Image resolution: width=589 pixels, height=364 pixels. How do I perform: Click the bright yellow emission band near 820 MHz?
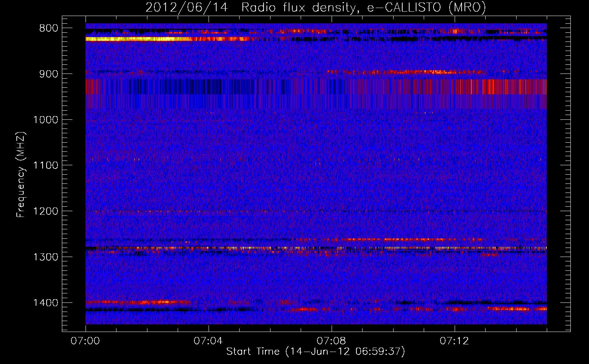click(138, 39)
